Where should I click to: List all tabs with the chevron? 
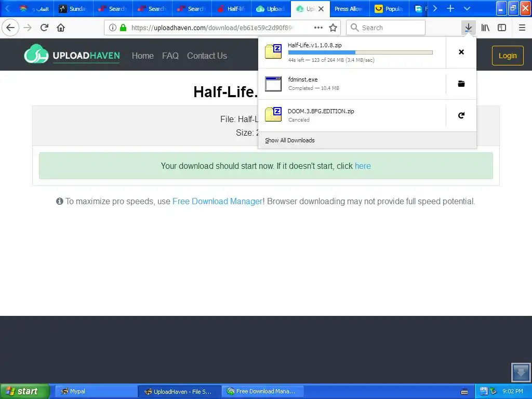click(x=467, y=8)
